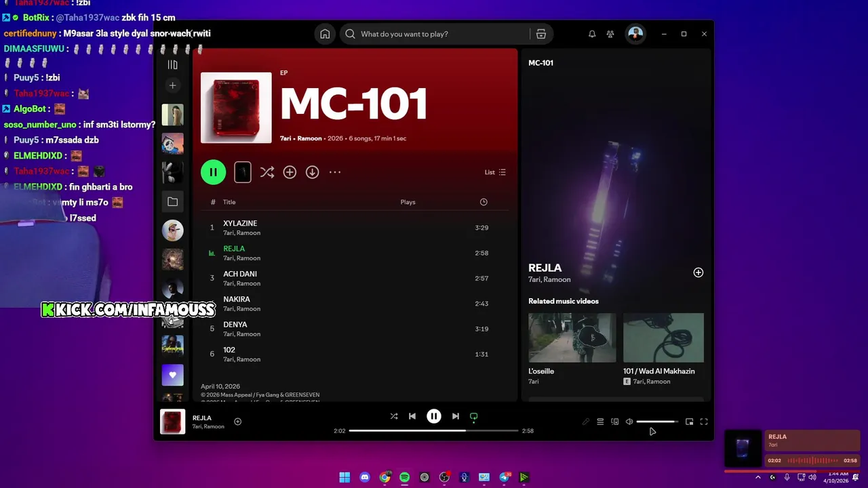
Task: Open the 7ari, Ramoon artist link under XYLAZINE
Action: 241,232
